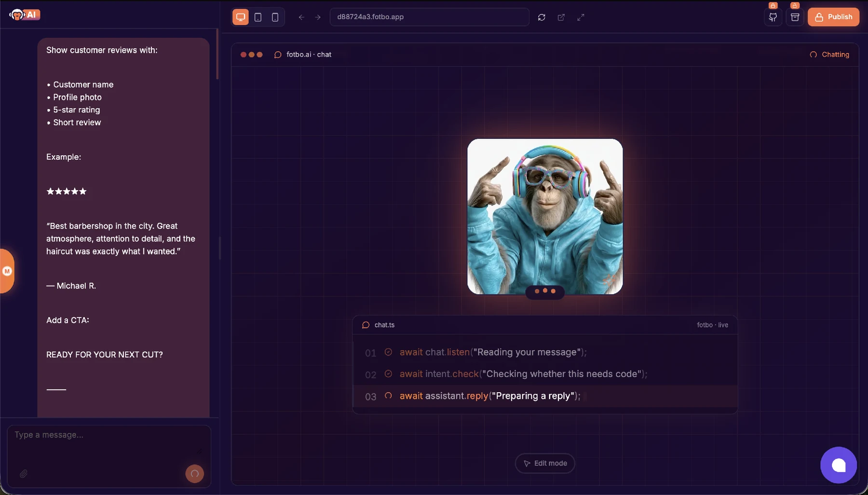Viewport: 868px width, 495px height.
Task: Expand preview to fullscreen
Action: pos(581,17)
